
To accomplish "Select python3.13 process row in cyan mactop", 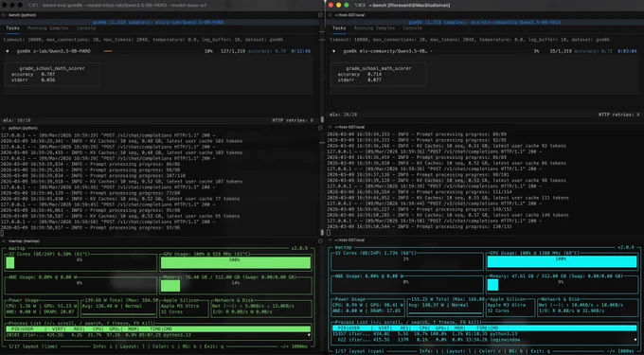I will (x=484, y=334).
